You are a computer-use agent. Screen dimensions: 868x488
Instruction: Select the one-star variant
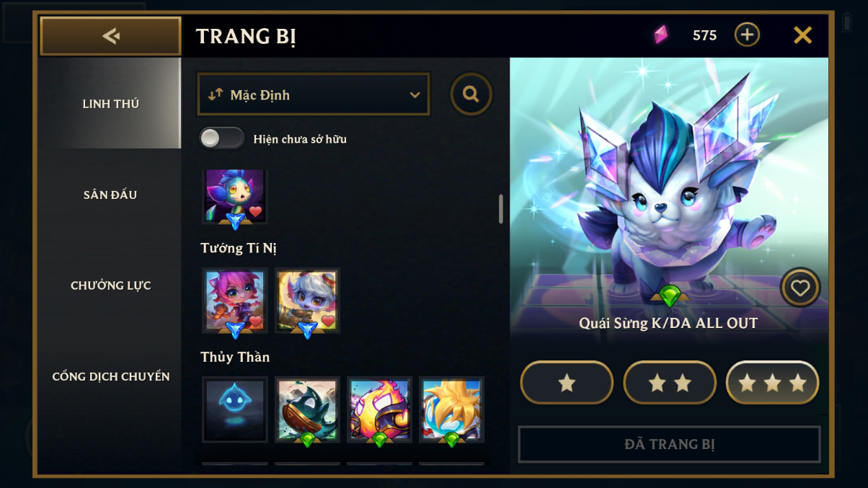567,383
